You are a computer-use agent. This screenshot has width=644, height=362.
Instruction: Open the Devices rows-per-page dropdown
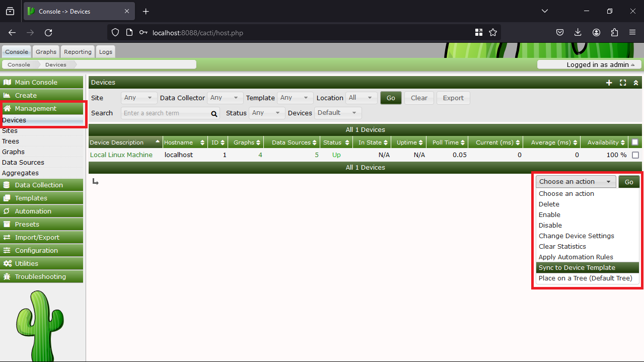[x=338, y=113]
